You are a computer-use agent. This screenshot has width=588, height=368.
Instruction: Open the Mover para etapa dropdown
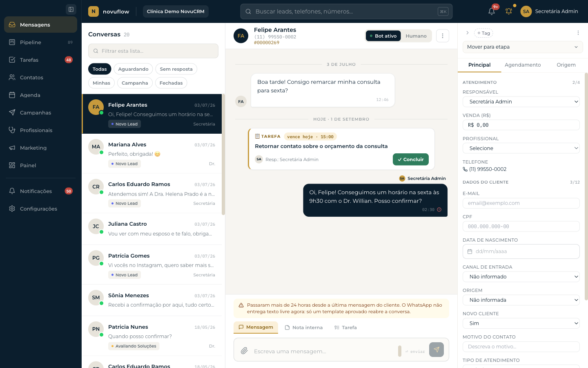(x=523, y=47)
